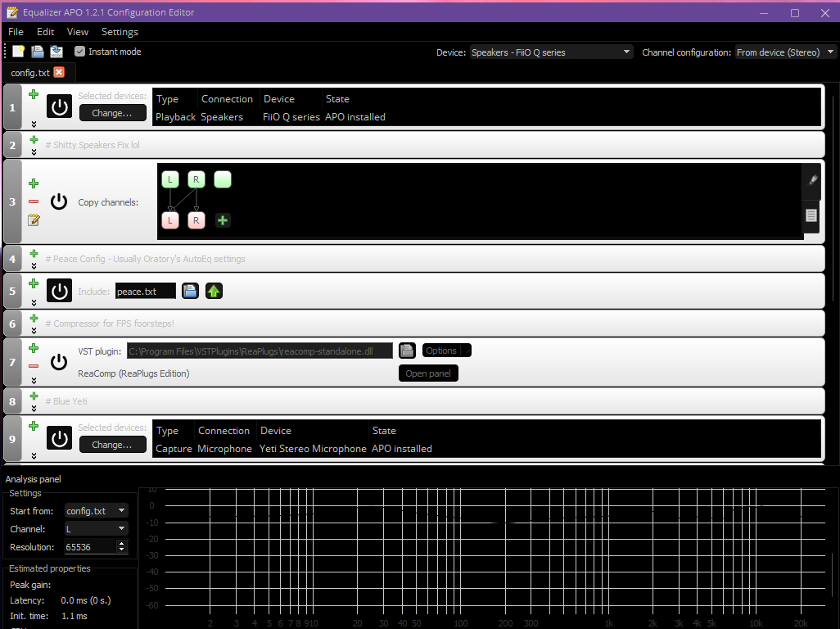The height and width of the screenshot is (629, 840).
Task: Open the Channel configuration dropdown
Action: pos(829,52)
